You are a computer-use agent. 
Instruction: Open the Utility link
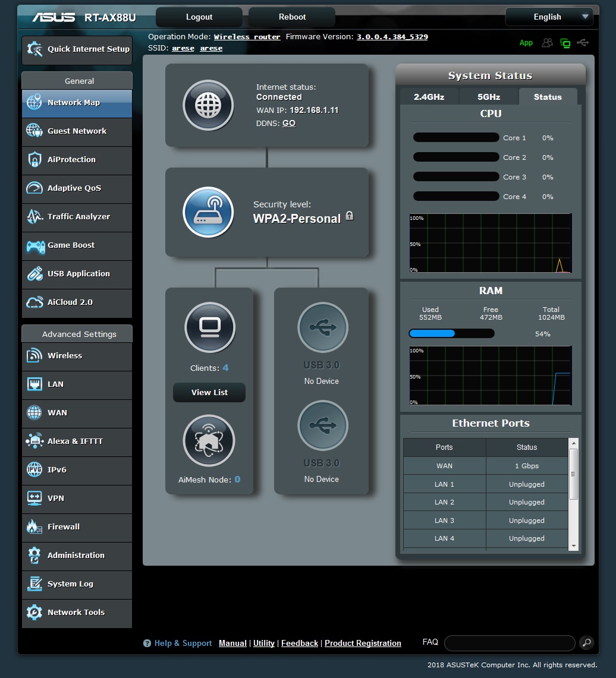pyautogui.click(x=264, y=644)
